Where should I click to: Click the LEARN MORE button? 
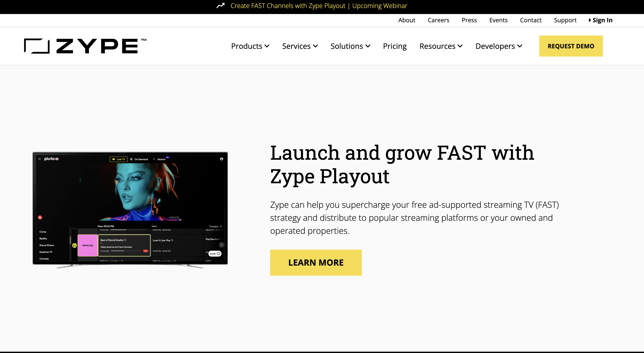coord(316,262)
